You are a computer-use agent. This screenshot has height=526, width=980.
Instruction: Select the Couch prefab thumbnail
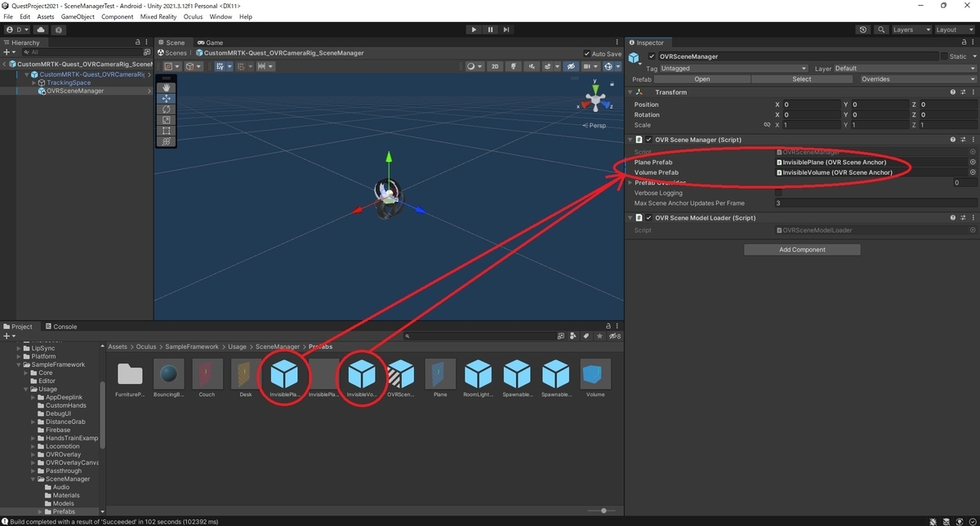[x=207, y=377]
